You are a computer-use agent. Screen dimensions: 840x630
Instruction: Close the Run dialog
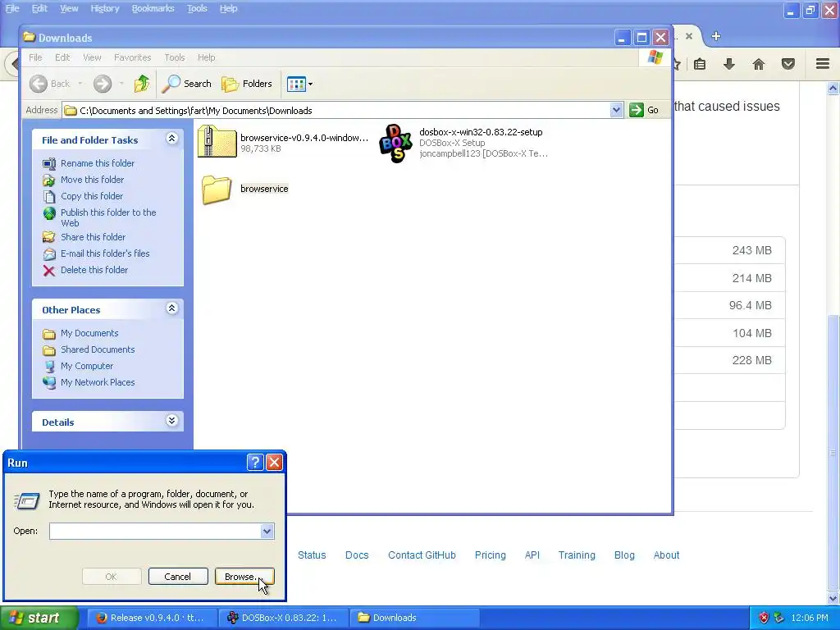(274, 462)
